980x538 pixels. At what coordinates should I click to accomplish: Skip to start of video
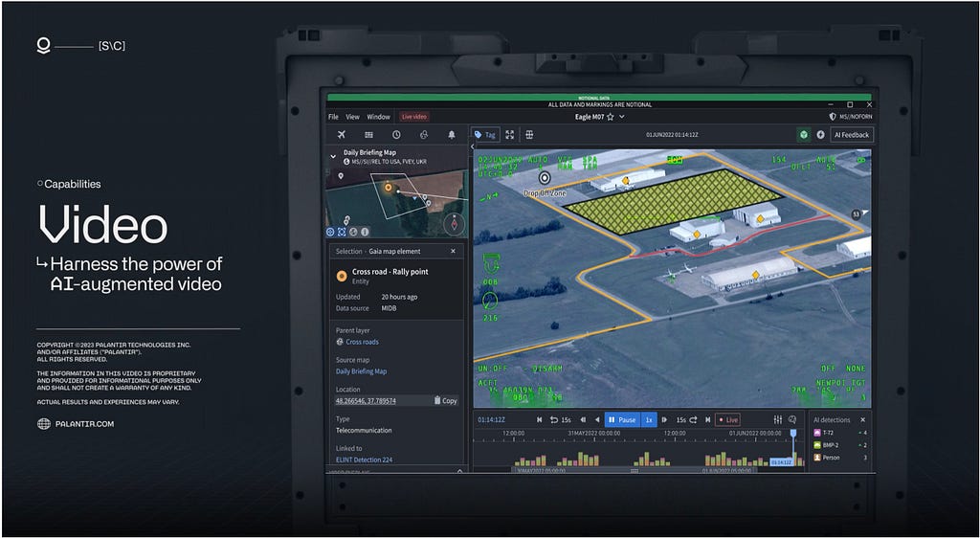click(540, 420)
